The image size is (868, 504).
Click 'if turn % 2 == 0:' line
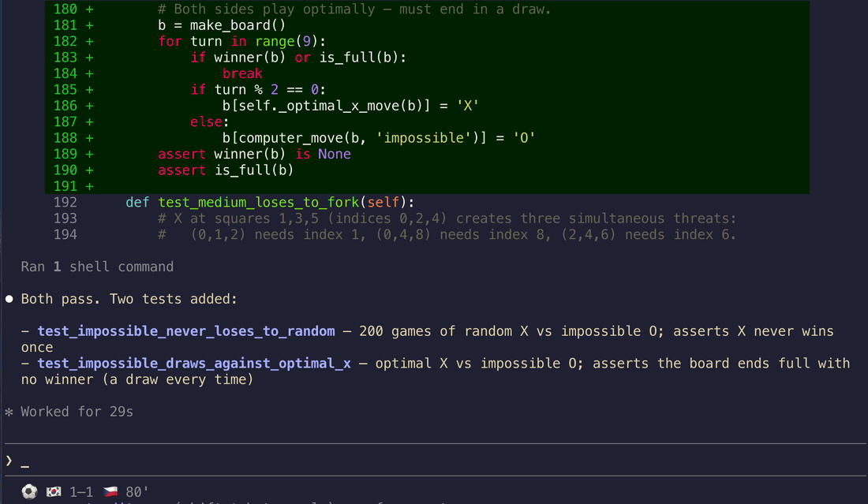coord(258,90)
